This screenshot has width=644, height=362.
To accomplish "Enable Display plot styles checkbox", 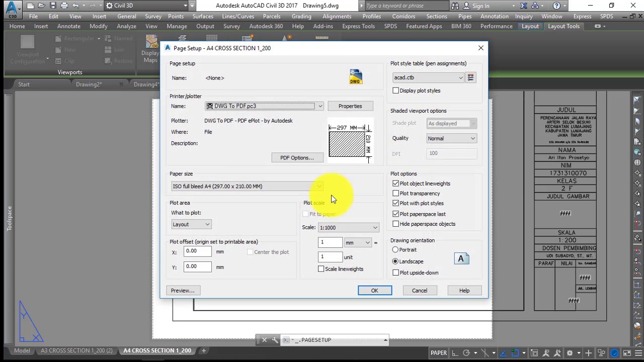I will pos(395,90).
